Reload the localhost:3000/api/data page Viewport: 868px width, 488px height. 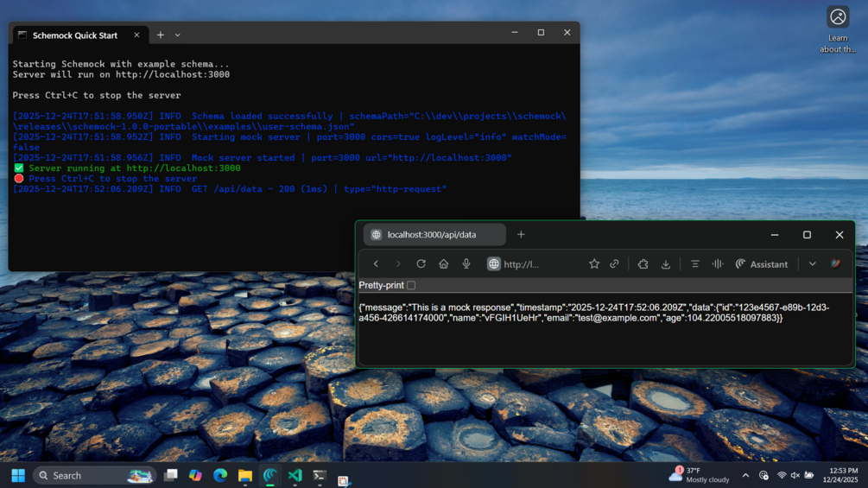pyautogui.click(x=421, y=264)
